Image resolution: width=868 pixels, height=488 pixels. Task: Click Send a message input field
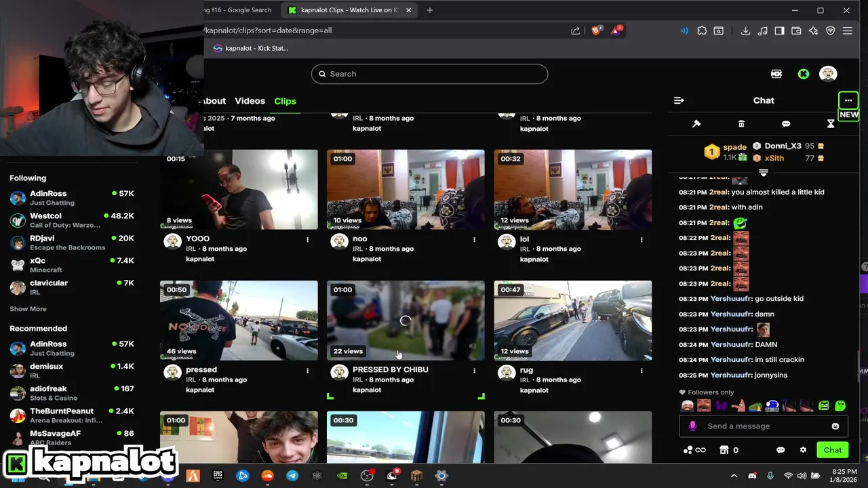(763, 426)
